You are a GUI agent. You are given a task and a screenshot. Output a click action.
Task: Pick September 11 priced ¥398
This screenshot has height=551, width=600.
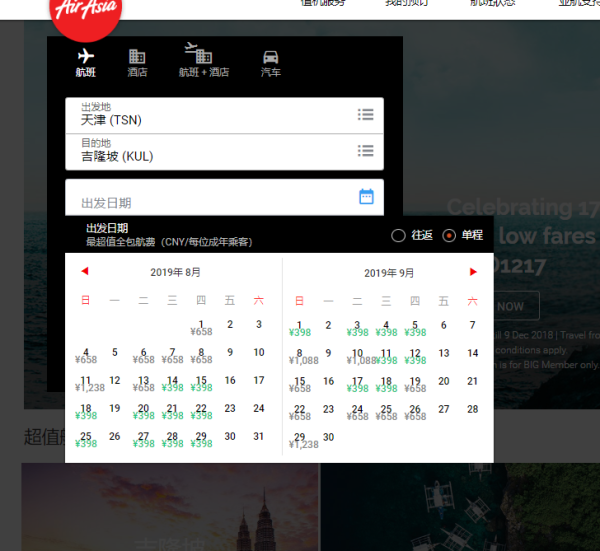coord(386,357)
